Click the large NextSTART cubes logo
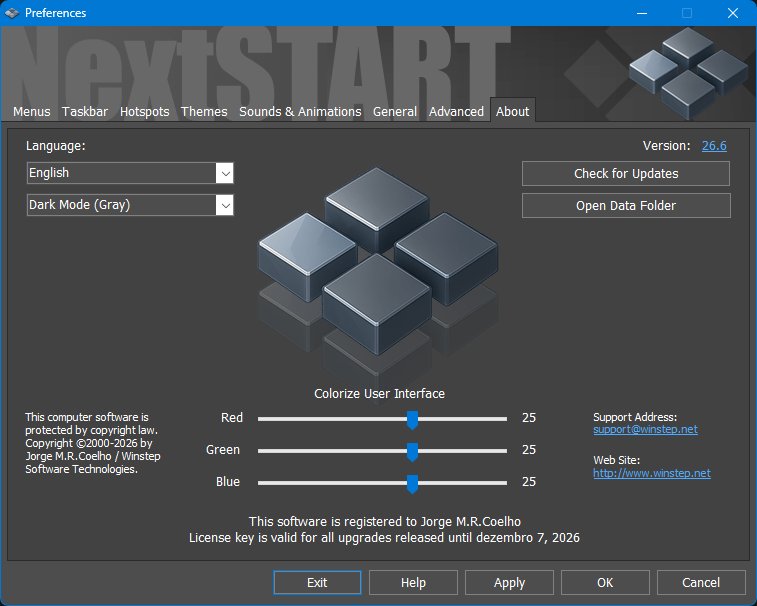This screenshot has height=606, width=757. pyautogui.click(x=378, y=263)
